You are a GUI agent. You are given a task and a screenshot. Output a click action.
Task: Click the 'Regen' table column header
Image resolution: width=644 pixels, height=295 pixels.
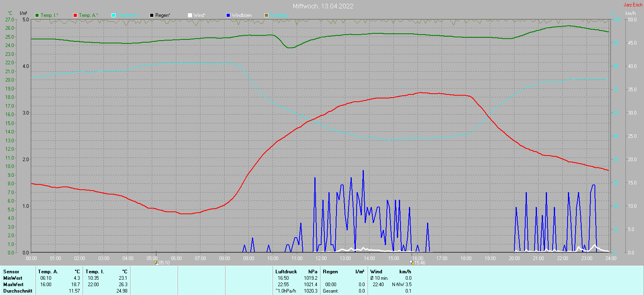click(330, 272)
